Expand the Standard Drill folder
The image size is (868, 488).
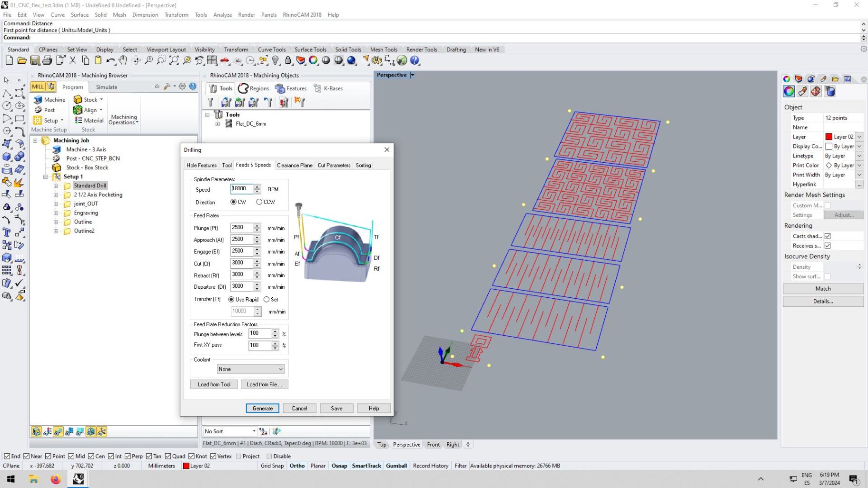[56, 186]
